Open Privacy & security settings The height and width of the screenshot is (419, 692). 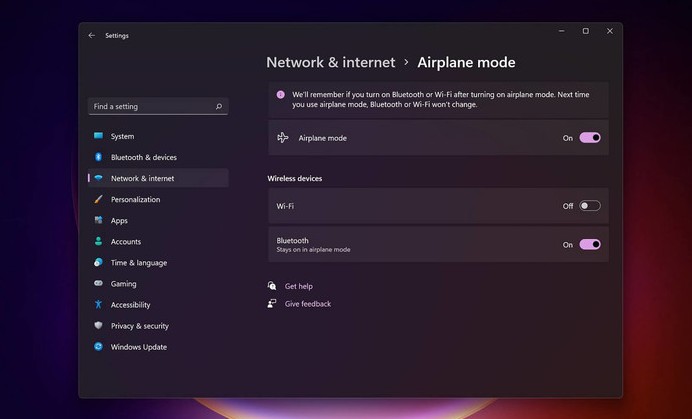158,326
